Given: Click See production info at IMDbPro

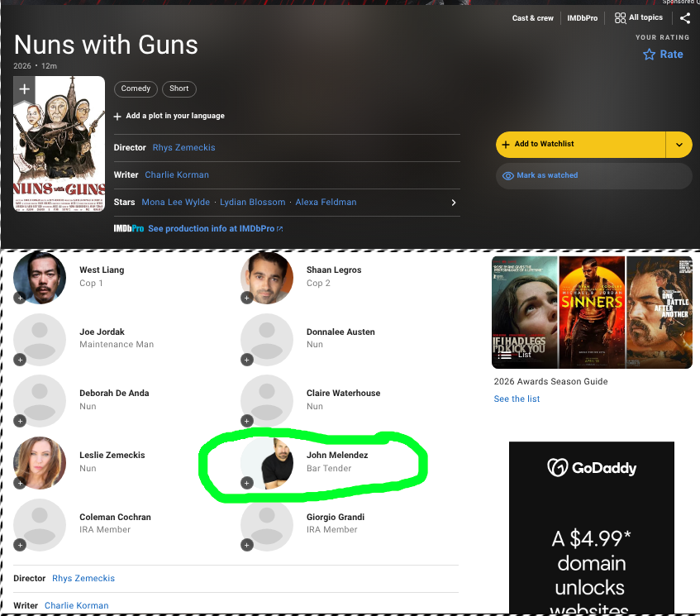Looking at the screenshot, I should point(216,229).
